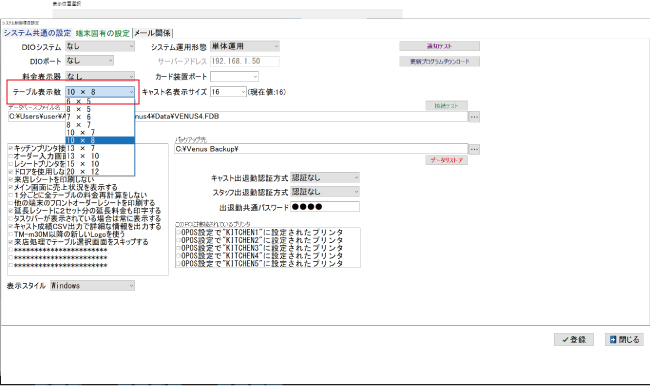Switch to システム共通の設定 tab
The height and width of the screenshot is (386, 650).
point(37,33)
